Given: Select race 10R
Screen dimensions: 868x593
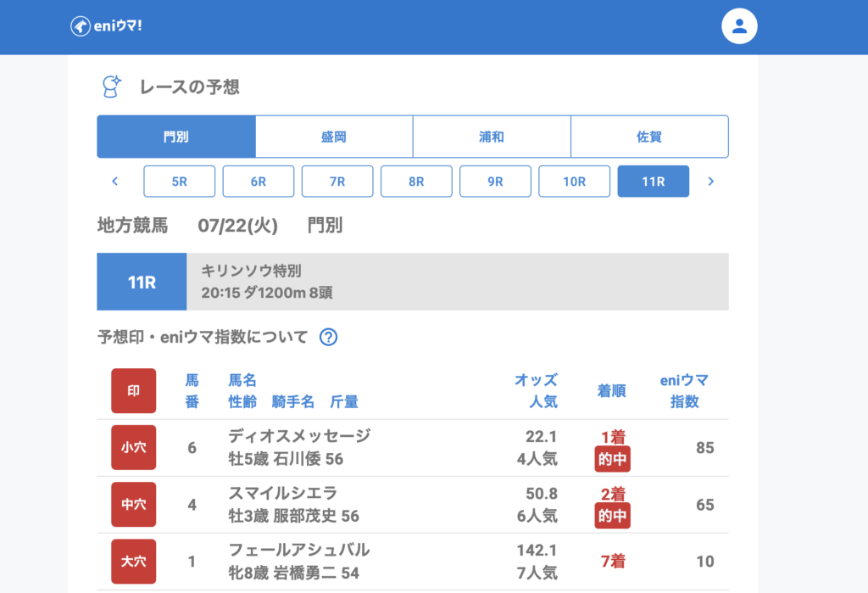Looking at the screenshot, I should click(574, 182).
